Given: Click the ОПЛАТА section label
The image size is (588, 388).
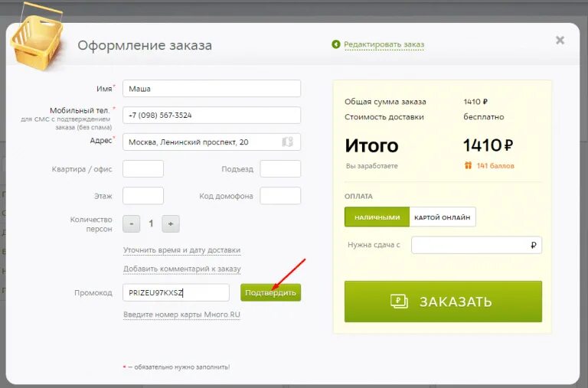Looking at the screenshot, I should pos(358,196).
